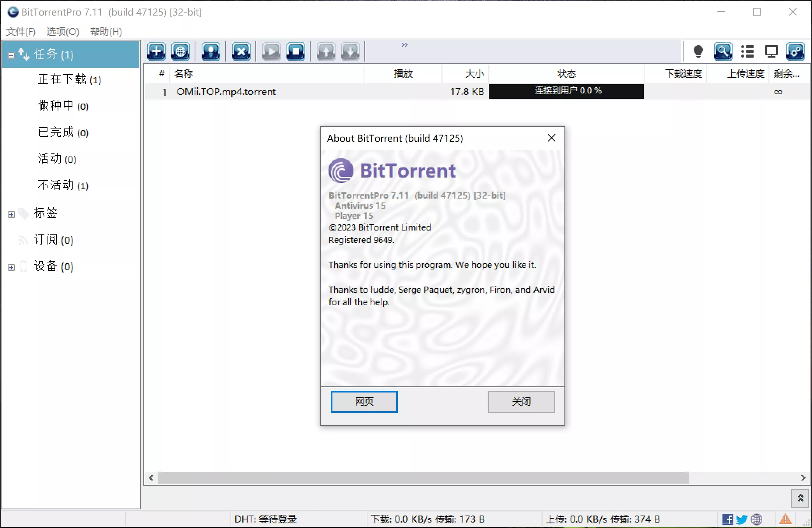Click the Facebook icon in status bar
This screenshot has height=528, width=812.
click(x=728, y=519)
